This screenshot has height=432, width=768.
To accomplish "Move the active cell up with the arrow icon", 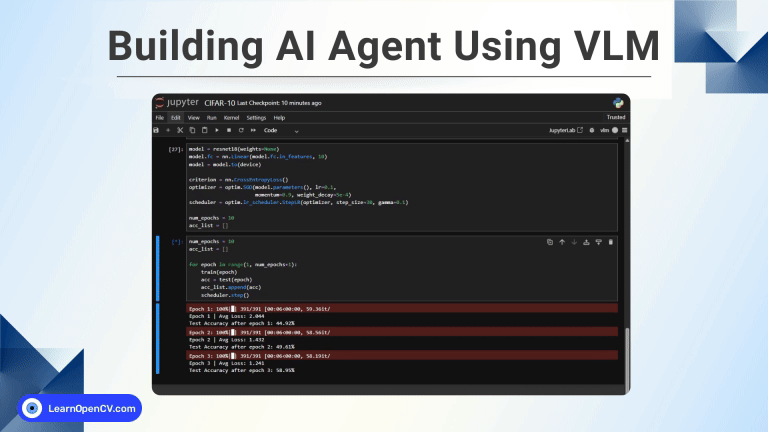I will pos(561,242).
